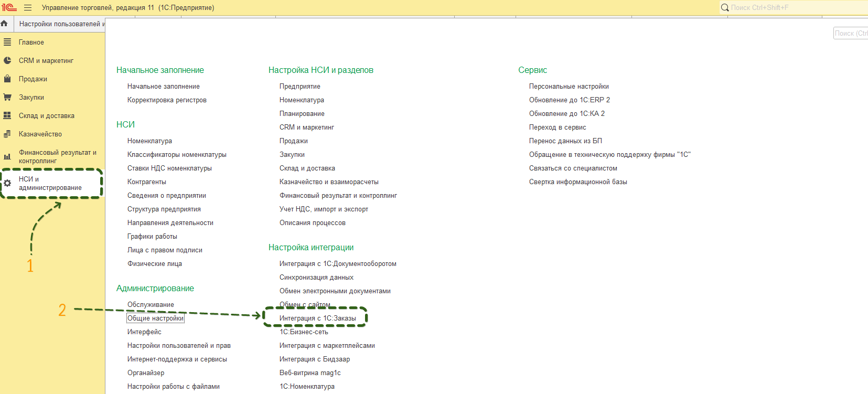The height and width of the screenshot is (394, 868).
Task: Open Персональные настройки link
Action: click(x=569, y=86)
